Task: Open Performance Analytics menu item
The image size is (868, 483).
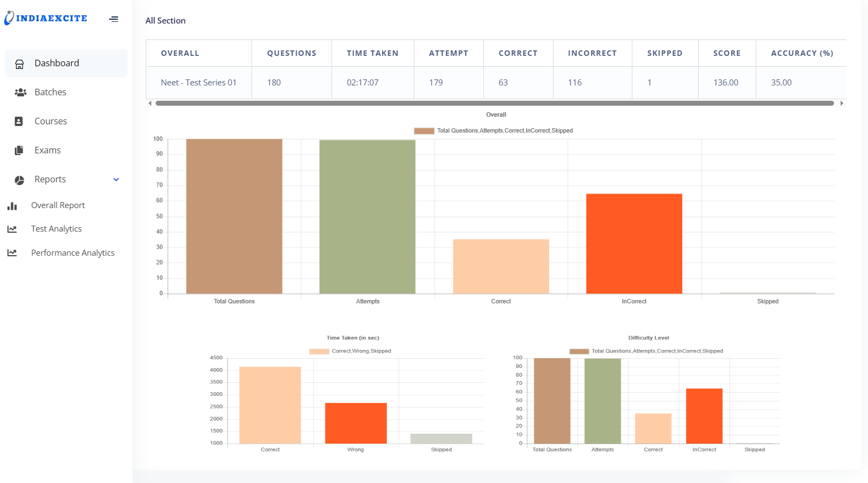Action: [73, 253]
